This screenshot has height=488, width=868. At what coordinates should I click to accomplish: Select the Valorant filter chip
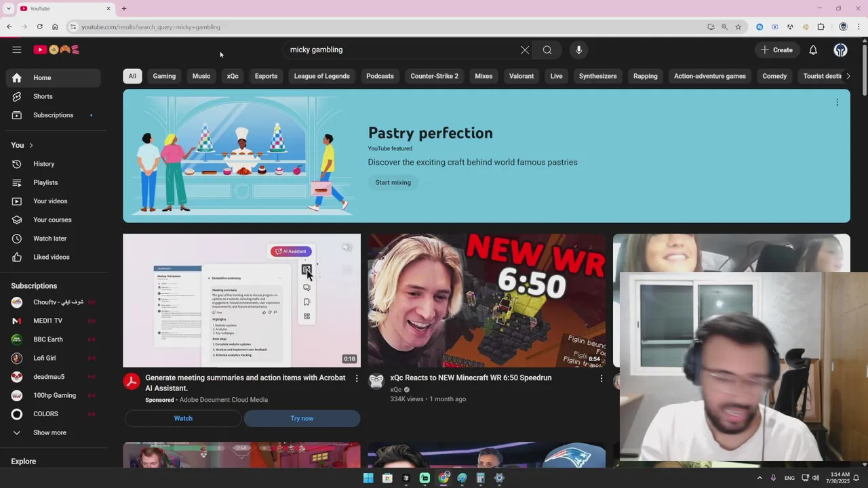[521, 76]
